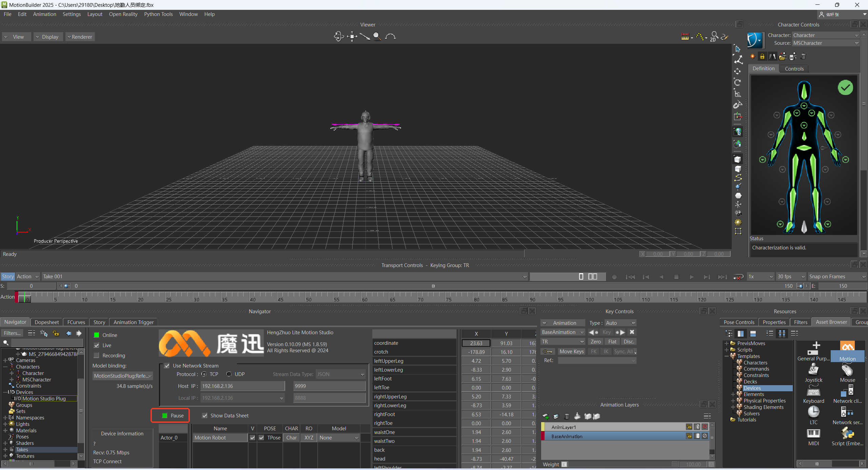Screen dimensions: 868x470
Task: Click the viewer zoom magnifier tool
Action: pos(377,36)
